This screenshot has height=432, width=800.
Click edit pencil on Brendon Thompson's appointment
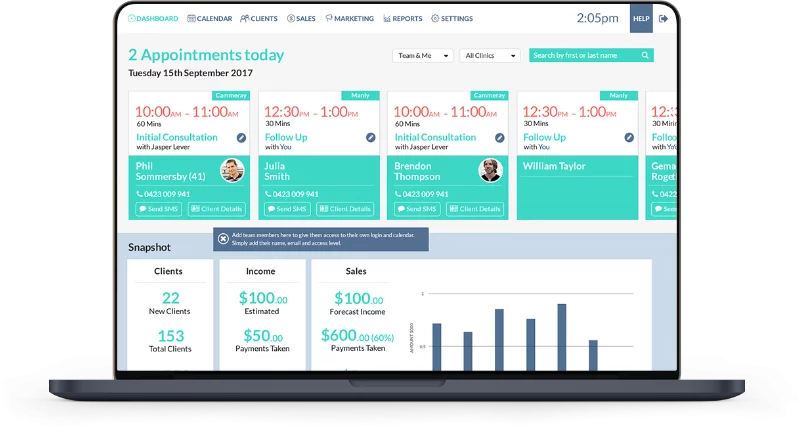pyautogui.click(x=499, y=138)
